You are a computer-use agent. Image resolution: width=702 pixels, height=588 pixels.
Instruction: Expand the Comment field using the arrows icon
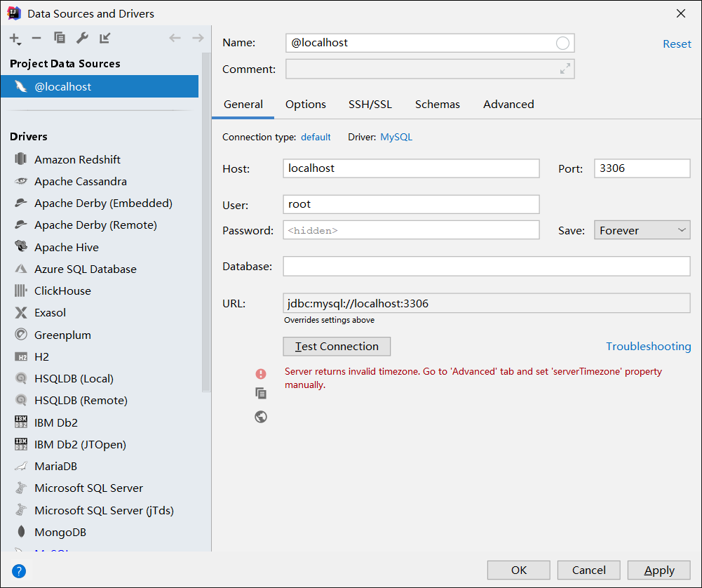click(565, 69)
